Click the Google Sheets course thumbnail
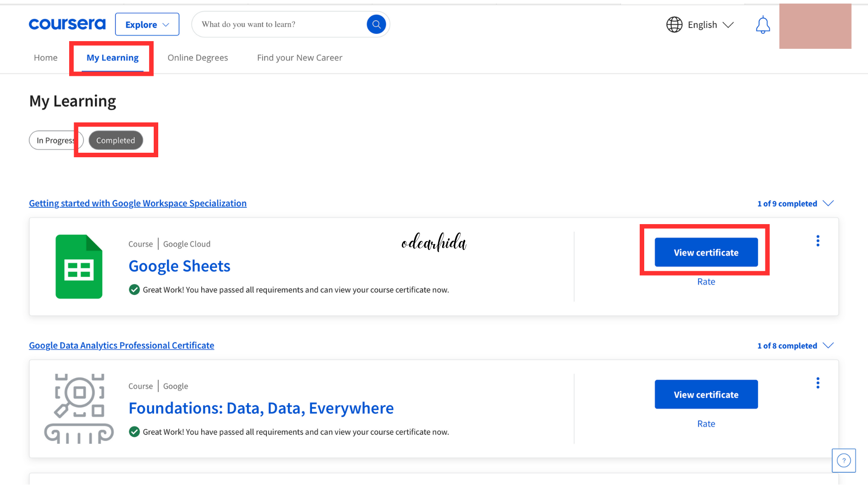This screenshot has width=868, height=488. [79, 267]
